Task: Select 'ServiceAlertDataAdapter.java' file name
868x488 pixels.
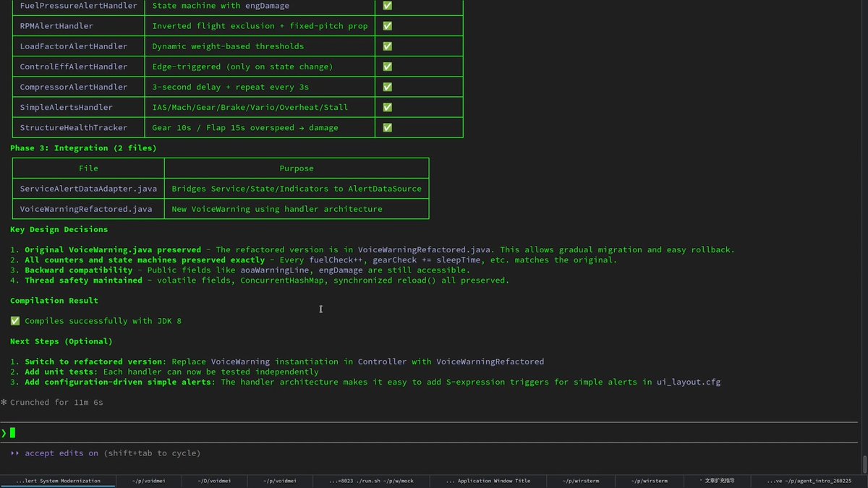Action: pos(88,189)
